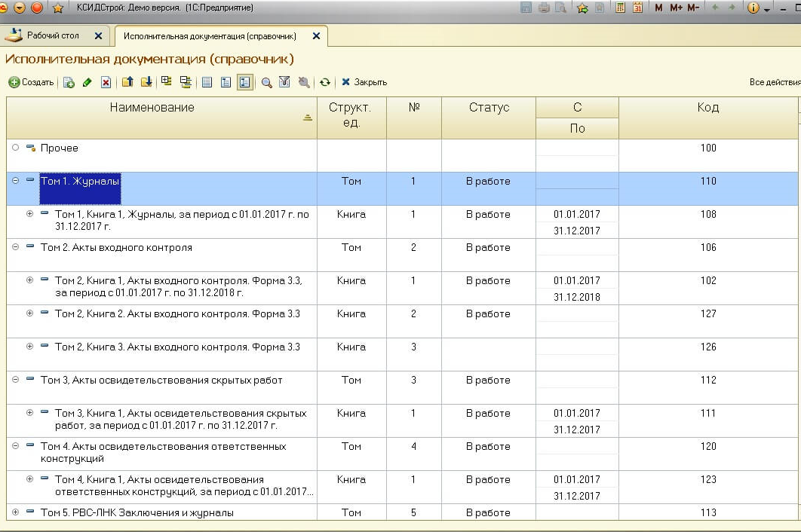Screen dimensions: 801x532
Task: Click the funnel filter icon in toolbar
Action: pos(284,83)
